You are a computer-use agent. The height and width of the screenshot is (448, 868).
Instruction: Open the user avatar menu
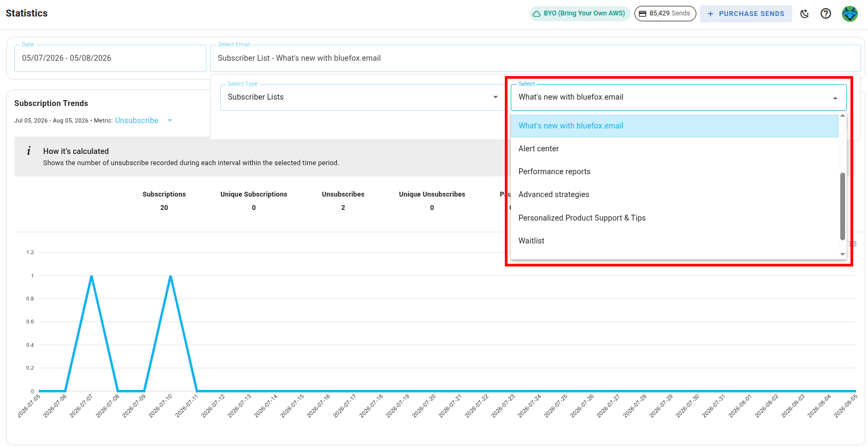[850, 13]
